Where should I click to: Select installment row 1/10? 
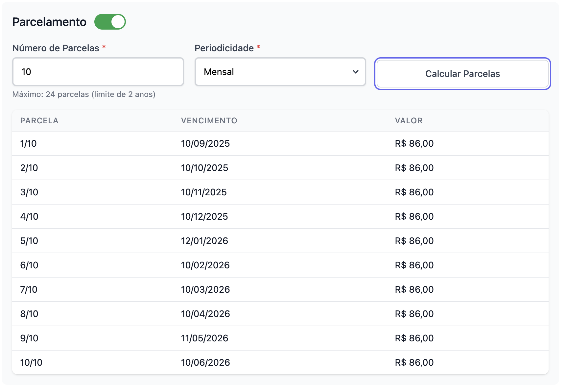[29, 143]
